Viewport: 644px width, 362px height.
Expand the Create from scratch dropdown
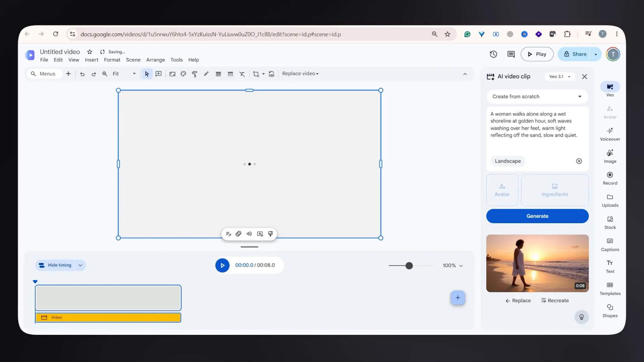coord(537,97)
